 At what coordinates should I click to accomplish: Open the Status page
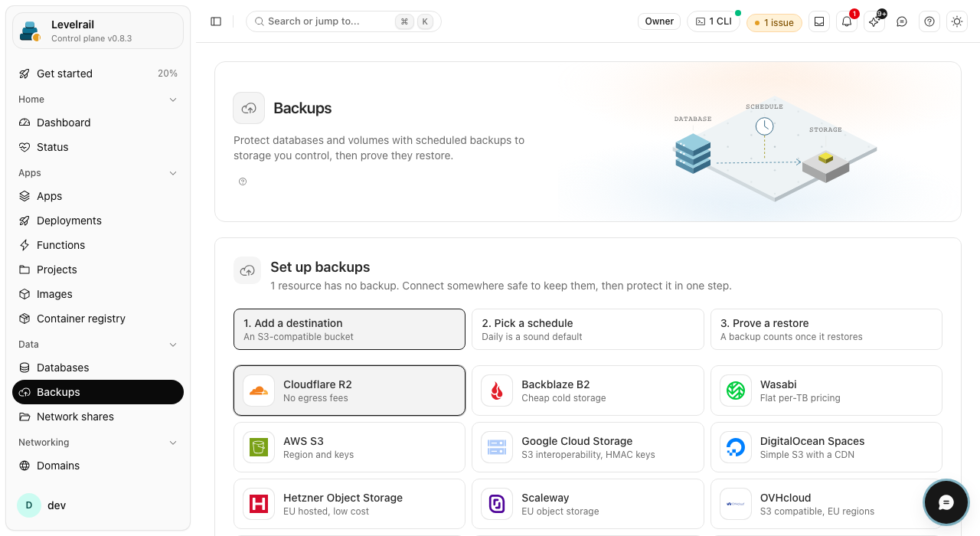(x=98, y=147)
